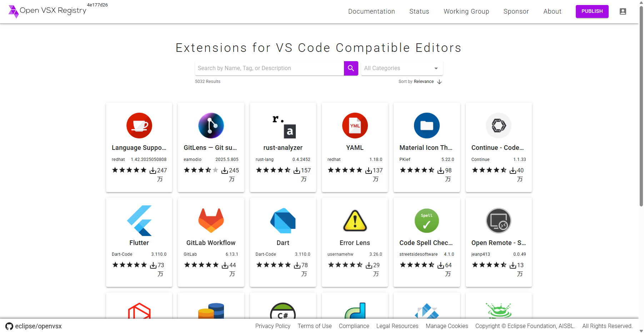Open the Privacy Policy link
Viewport: 644px width, 333px height.
click(x=273, y=326)
